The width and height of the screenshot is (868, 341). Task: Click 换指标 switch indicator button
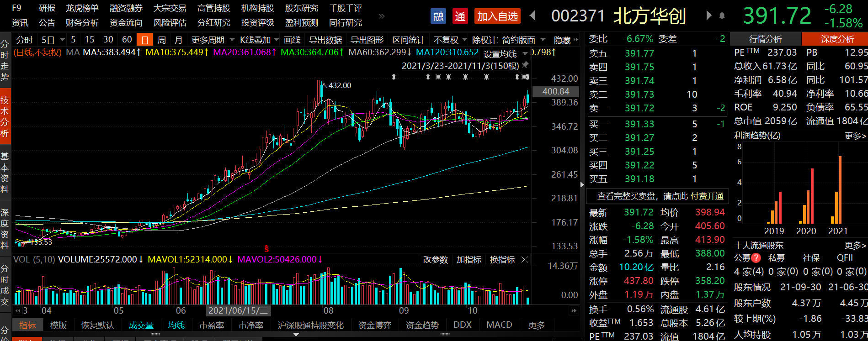coord(502,259)
